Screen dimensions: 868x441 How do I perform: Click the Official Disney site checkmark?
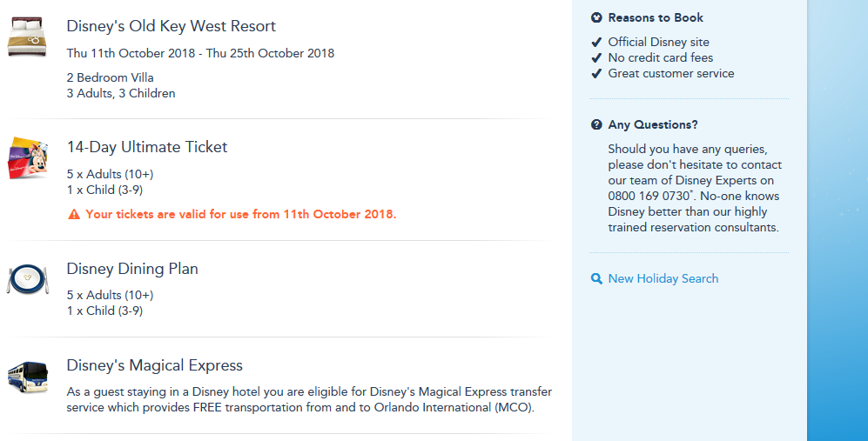596,43
